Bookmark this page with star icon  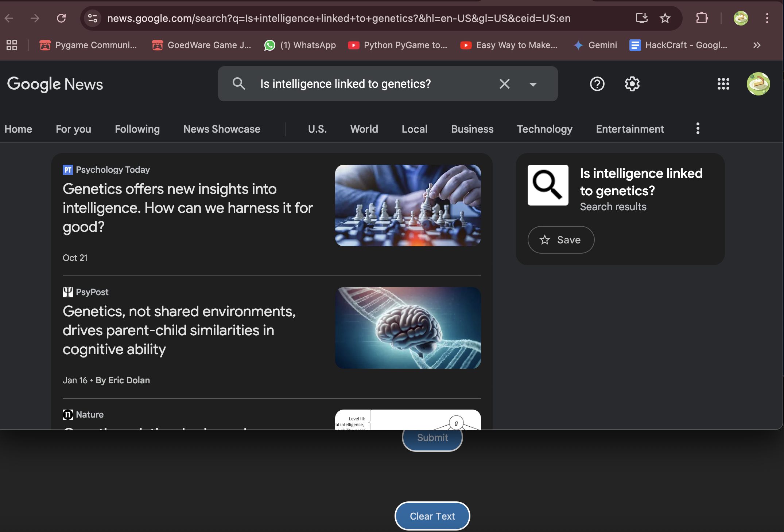(665, 18)
